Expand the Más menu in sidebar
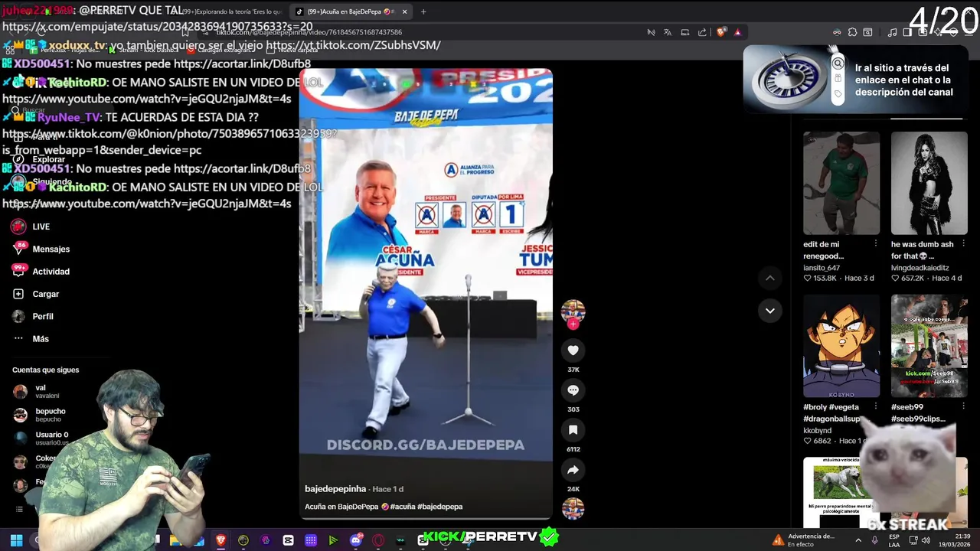Viewport: 980px width, 551px height. [31, 338]
